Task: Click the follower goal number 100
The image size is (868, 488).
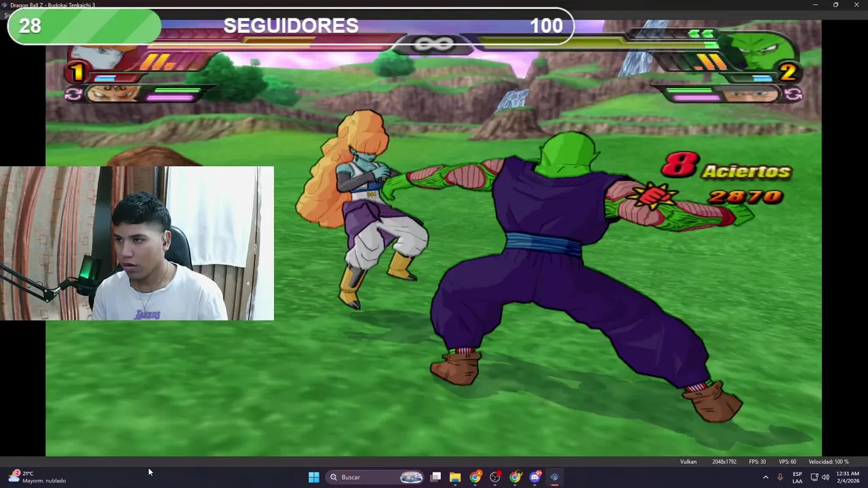Action: pos(546,26)
